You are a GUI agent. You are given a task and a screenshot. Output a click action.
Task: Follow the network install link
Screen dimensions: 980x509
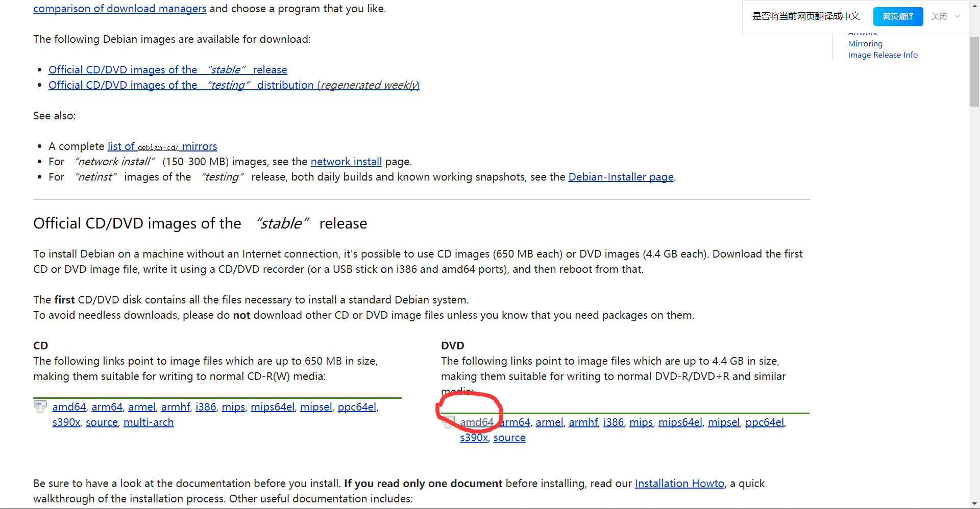(x=346, y=162)
